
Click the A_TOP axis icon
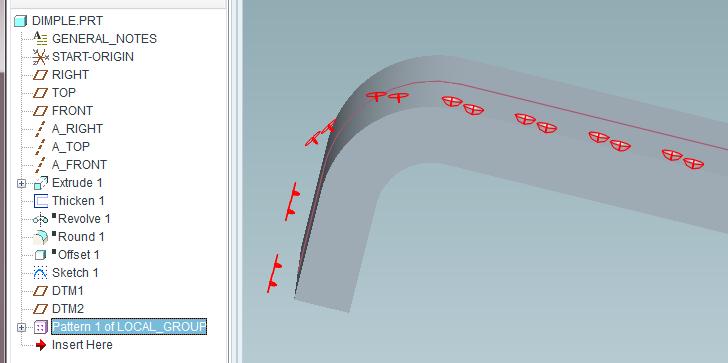[x=41, y=147]
